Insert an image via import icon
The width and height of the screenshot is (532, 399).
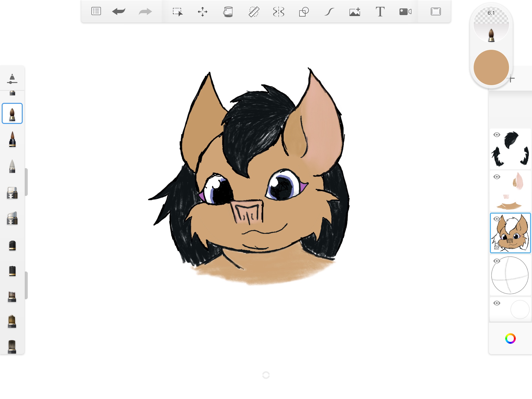click(355, 11)
